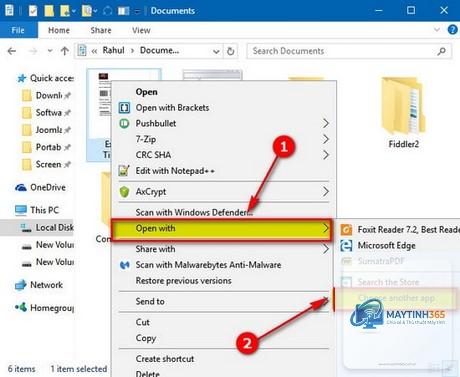Image resolution: width=460 pixels, height=377 pixels.
Task: Refresh the Documents folder view
Action: click(x=230, y=51)
